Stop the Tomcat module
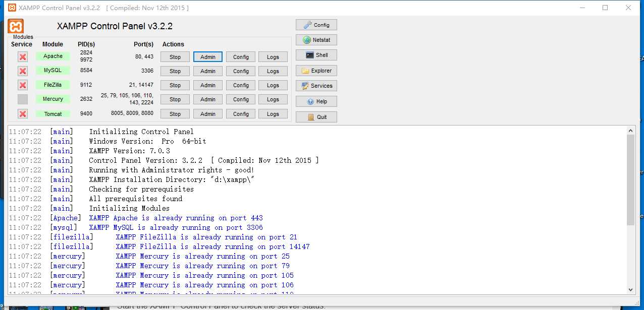The width and height of the screenshot is (644, 310). tap(175, 114)
